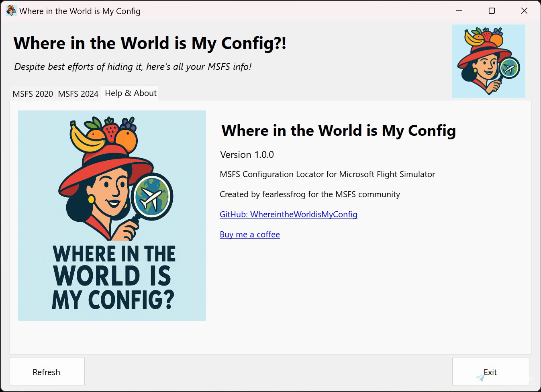
Task: Click the Refresh button
Action: pyautogui.click(x=47, y=372)
